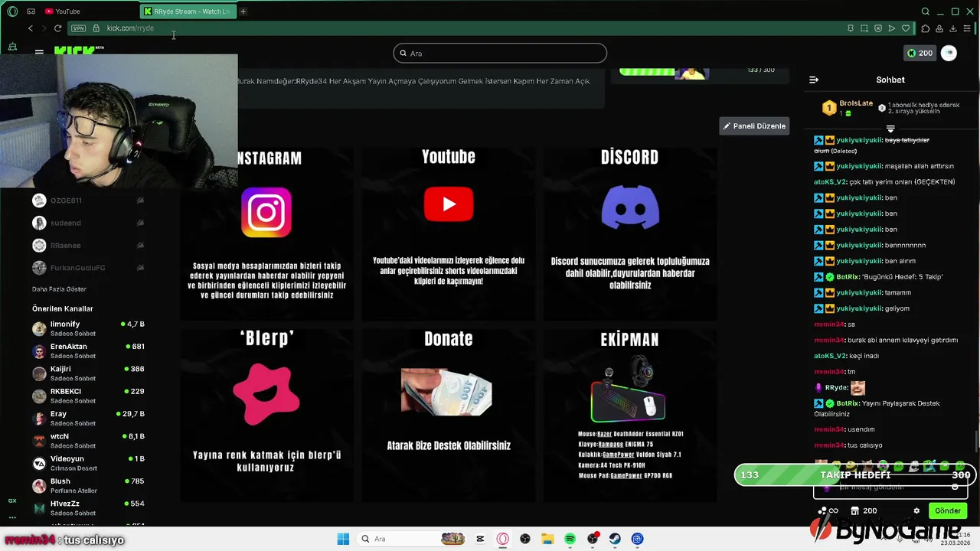Open the Instagram panel logo

pos(266,212)
